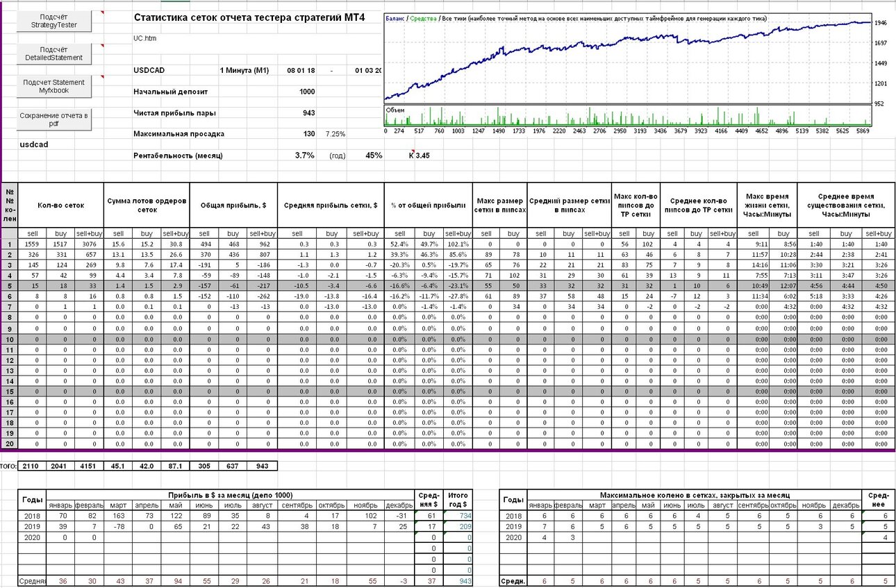Image resolution: width=896 pixels, height=588 pixels.
Task: Click the 52.4% sell share cell
Action: click(x=398, y=244)
